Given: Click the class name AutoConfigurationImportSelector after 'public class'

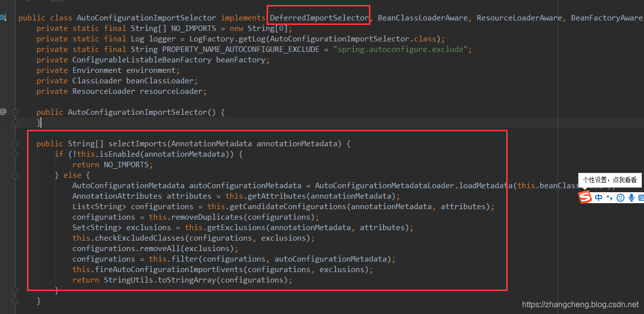Looking at the screenshot, I should 146,17.
